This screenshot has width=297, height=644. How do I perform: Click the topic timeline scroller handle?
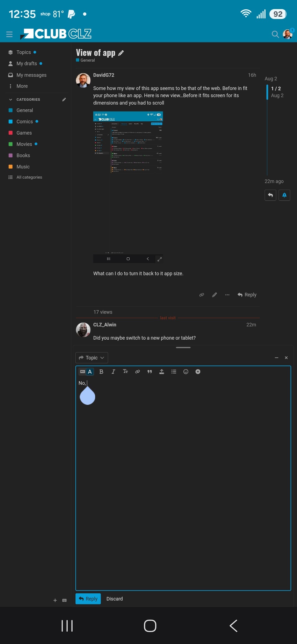[267, 92]
